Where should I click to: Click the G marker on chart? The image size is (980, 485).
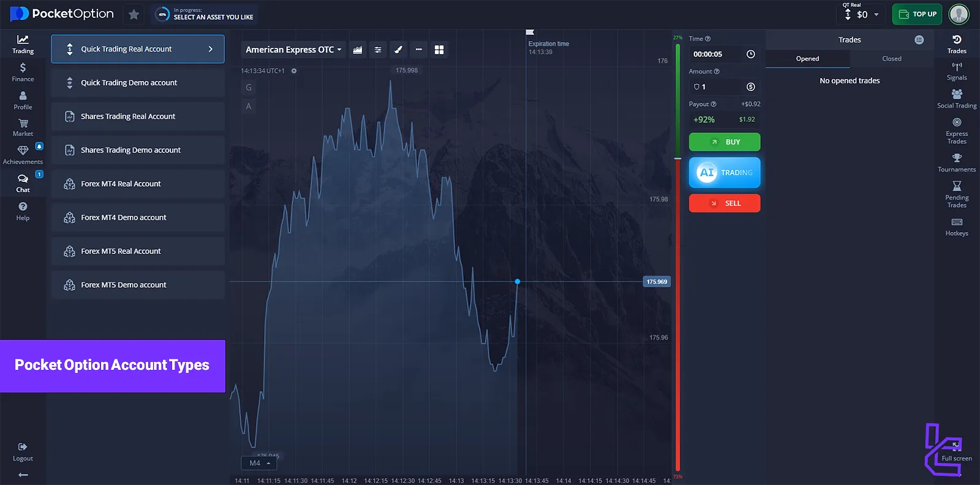point(249,88)
